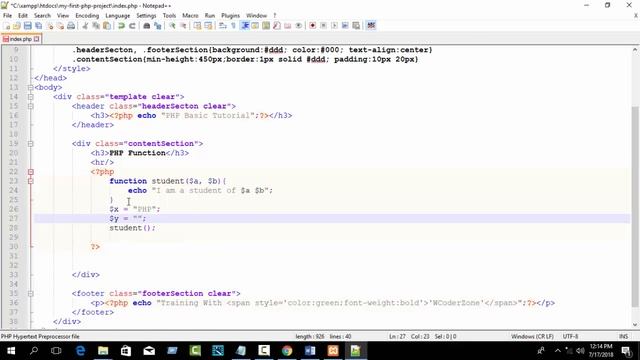Open the Edit menu
Image resolution: width=640 pixels, height=360 pixels.
(x=23, y=16)
